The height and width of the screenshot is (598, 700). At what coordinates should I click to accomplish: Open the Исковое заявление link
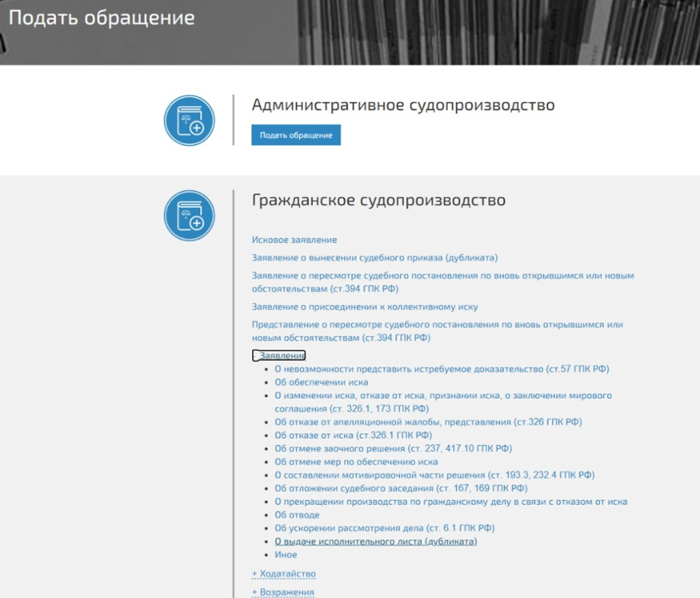294,240
